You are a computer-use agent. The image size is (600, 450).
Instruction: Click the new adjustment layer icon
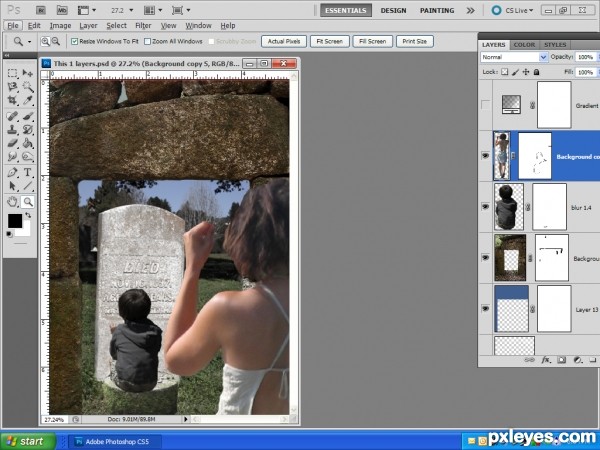578,360
